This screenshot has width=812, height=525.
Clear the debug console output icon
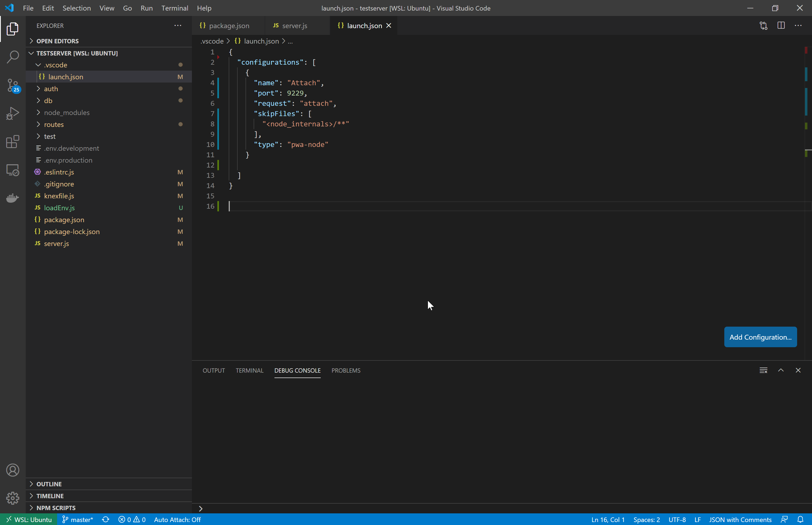pos(763,370)
